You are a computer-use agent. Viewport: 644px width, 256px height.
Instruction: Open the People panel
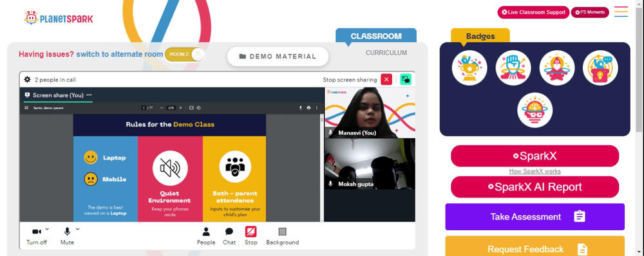coord(206,236)
